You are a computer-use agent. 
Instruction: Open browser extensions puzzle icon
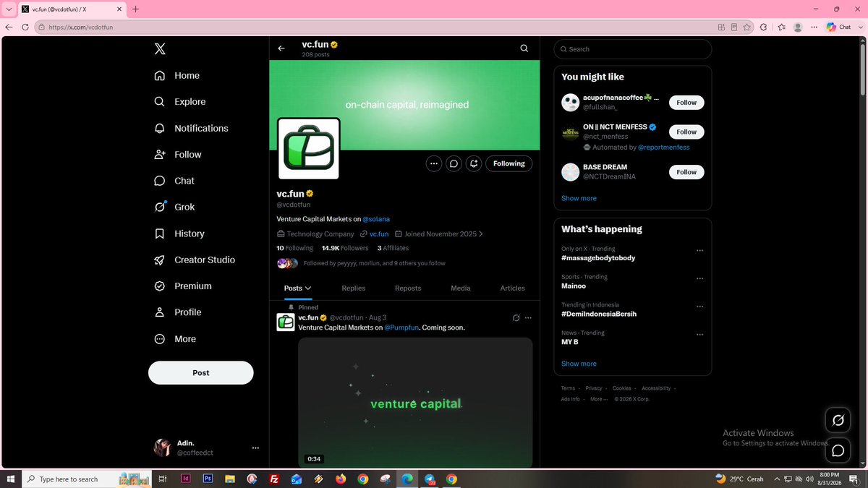(763, 27)
